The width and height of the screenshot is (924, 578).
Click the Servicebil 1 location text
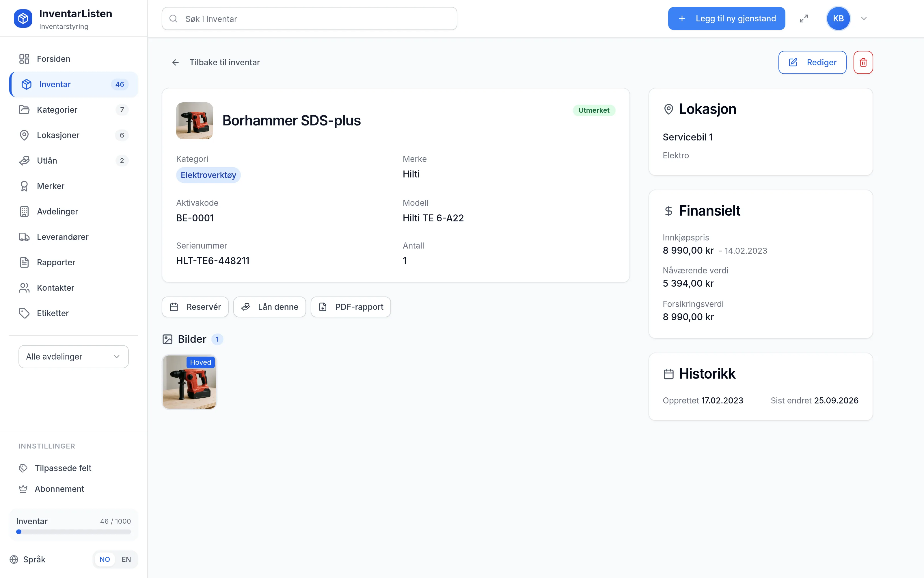coord(688,137)
